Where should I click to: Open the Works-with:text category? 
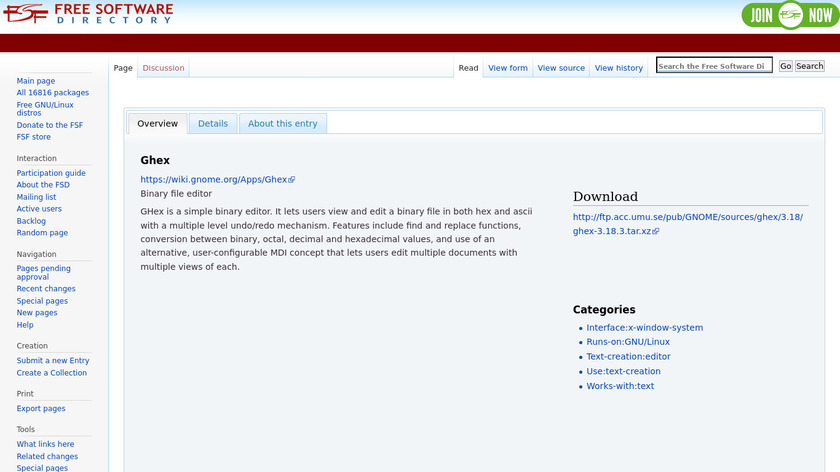(x=620, y=386)
